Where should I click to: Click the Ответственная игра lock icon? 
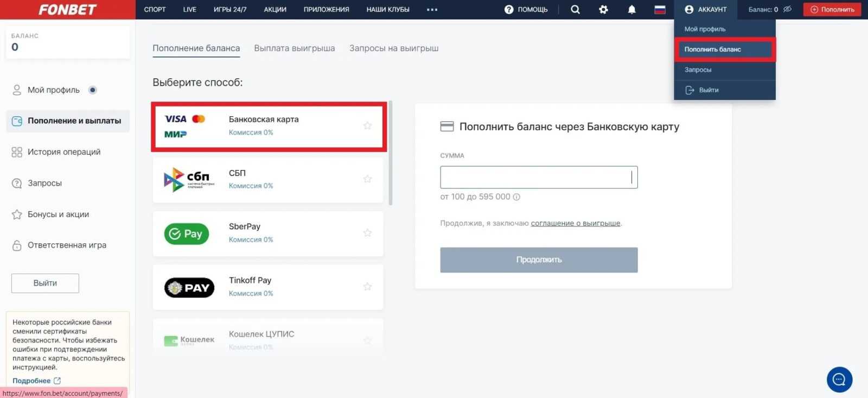point(17,245)
